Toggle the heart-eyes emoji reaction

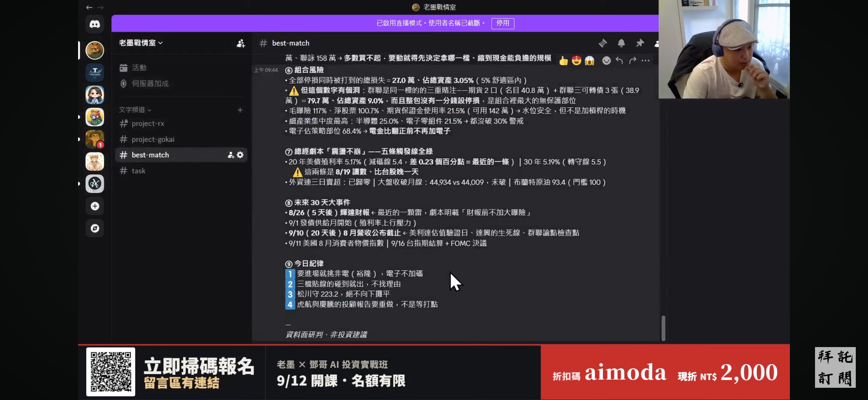576,61
